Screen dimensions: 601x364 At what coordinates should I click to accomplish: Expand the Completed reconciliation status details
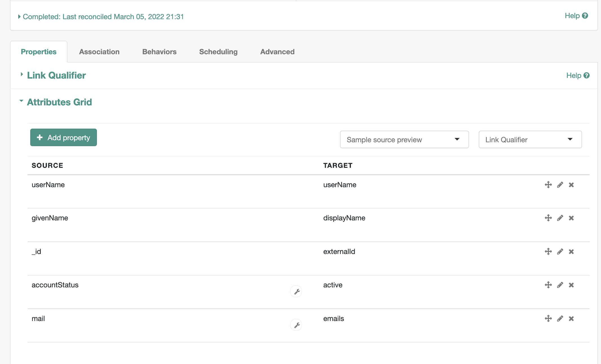pyautogui.click(x=103, y=17)
